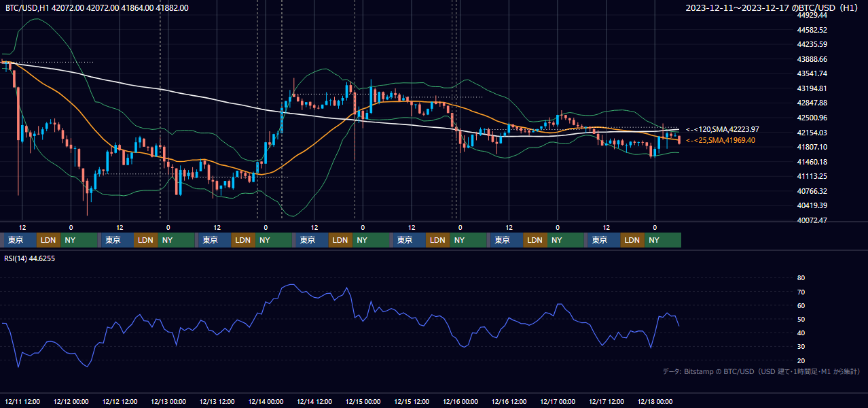Click the 12/17 00:00 time label

(558, 402)
